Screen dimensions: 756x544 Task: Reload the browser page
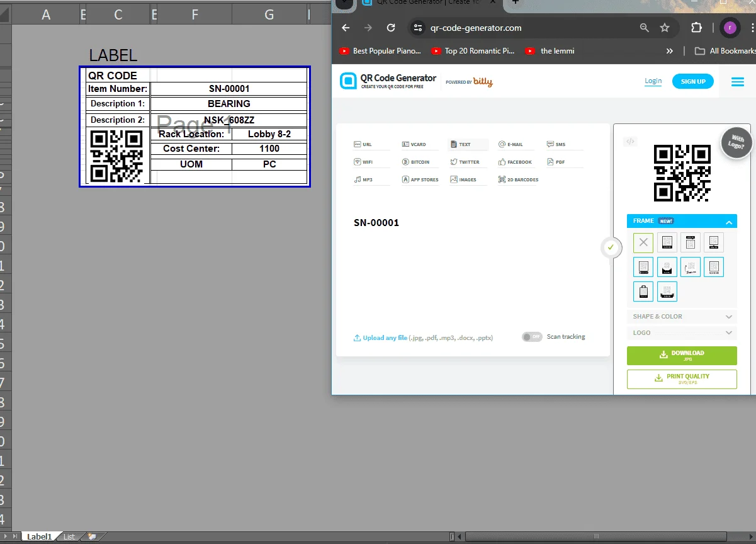pos(391,28)
